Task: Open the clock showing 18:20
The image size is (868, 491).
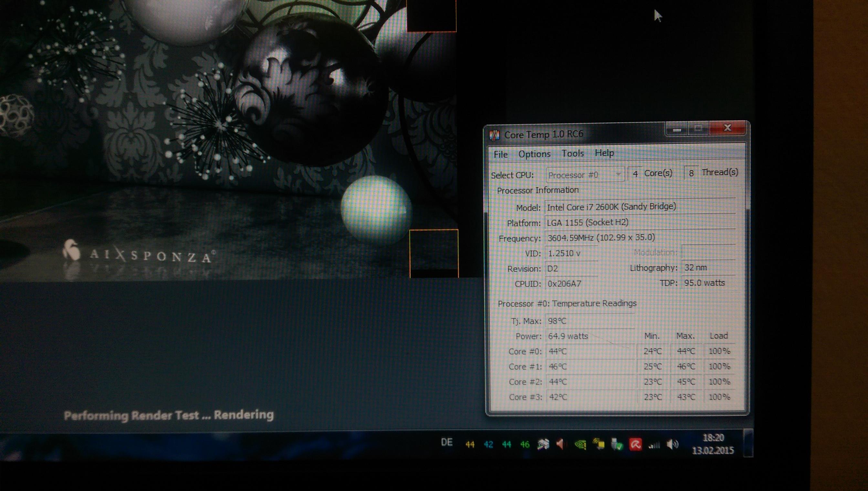Action: click(x=713, y=444)
